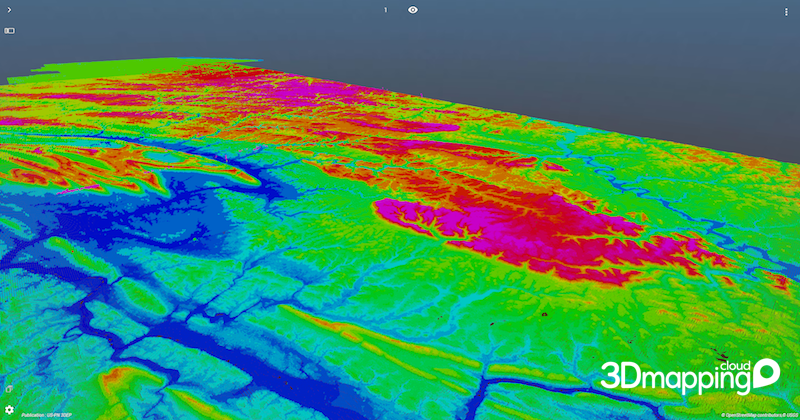This screenshot has width=800, height=420.
Task: Toggle the panel layout icon below the chevron
Action: (x=10, y=31)
